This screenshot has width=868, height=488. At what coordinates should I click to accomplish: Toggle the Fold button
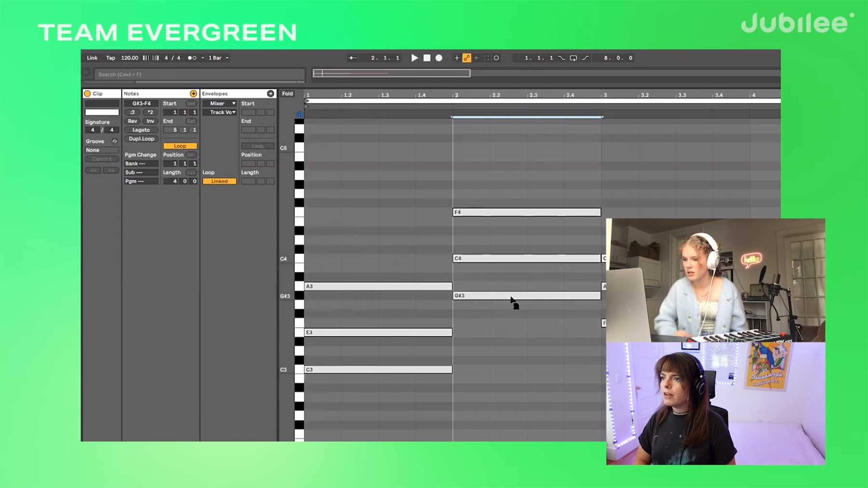[287, 93]
